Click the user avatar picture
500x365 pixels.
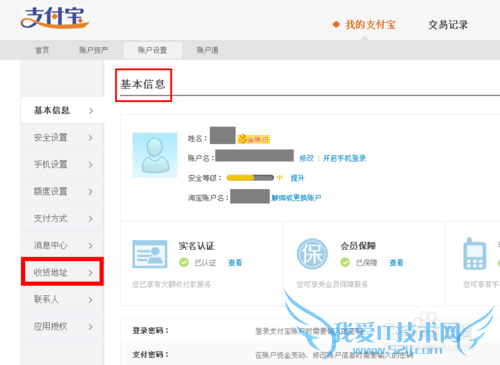155,155
